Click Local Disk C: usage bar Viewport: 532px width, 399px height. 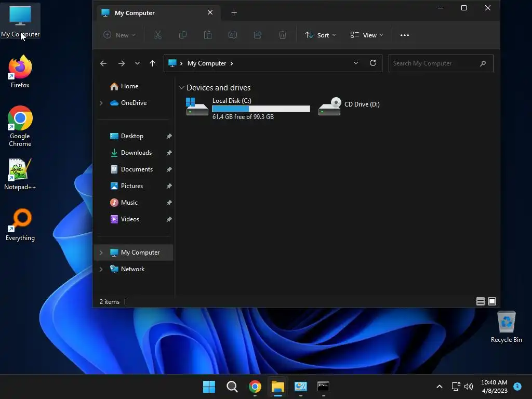(x=261, y=109)
